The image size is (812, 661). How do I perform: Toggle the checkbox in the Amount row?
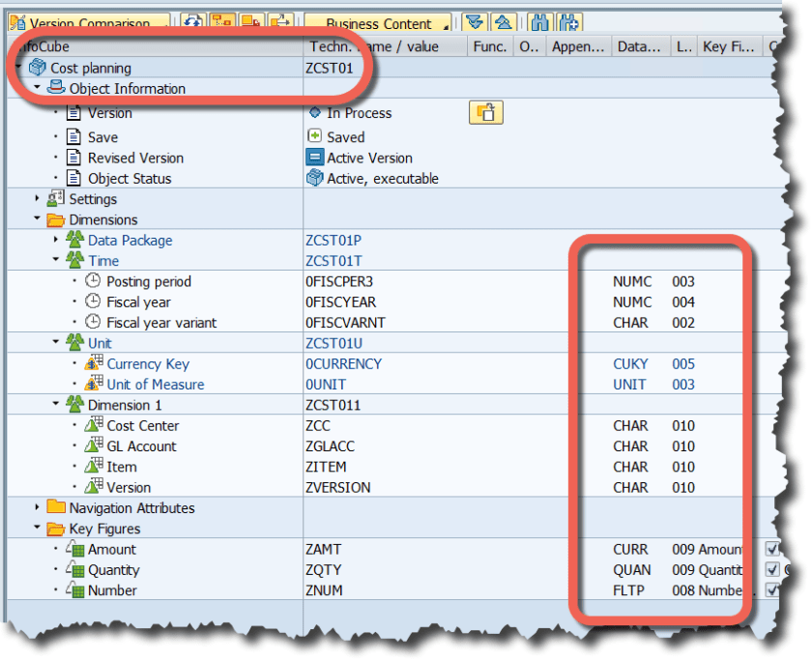(x=773, y=549)
